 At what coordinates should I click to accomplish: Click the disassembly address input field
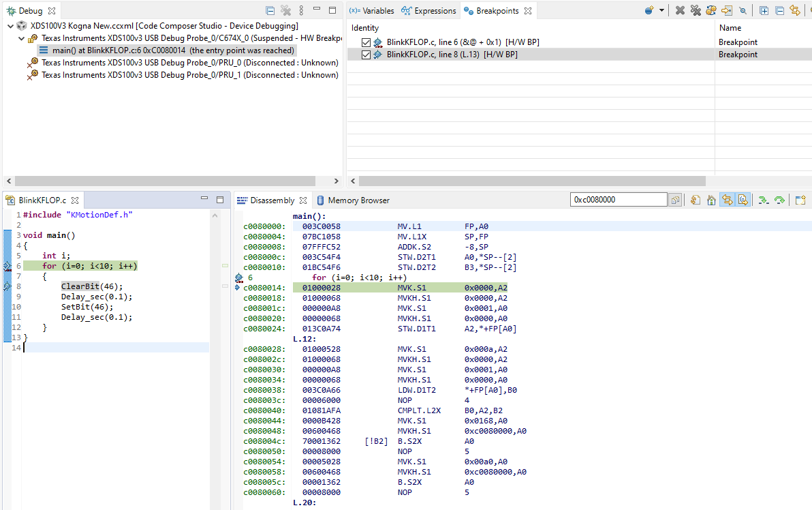[x=619, y=200]
